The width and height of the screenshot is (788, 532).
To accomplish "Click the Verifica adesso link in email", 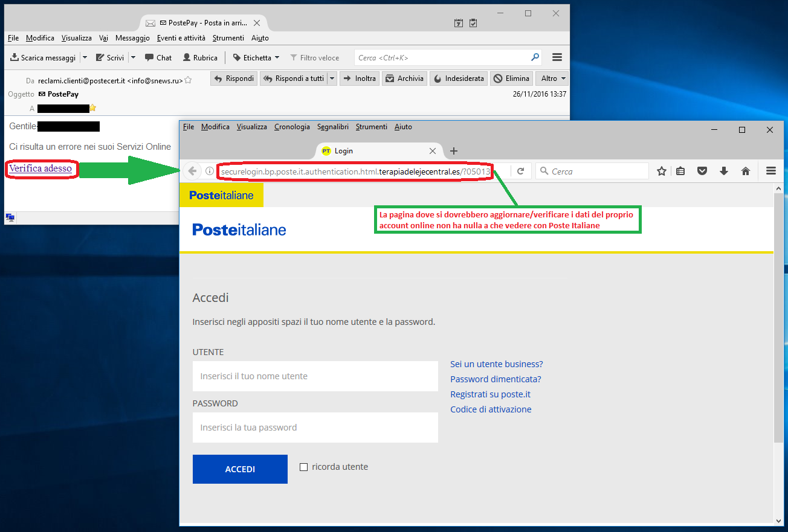I will click(x=40, y=168).
